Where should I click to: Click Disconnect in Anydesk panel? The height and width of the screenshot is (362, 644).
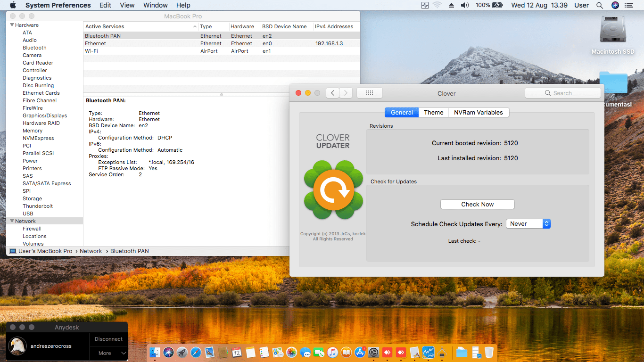click(108, 339)
